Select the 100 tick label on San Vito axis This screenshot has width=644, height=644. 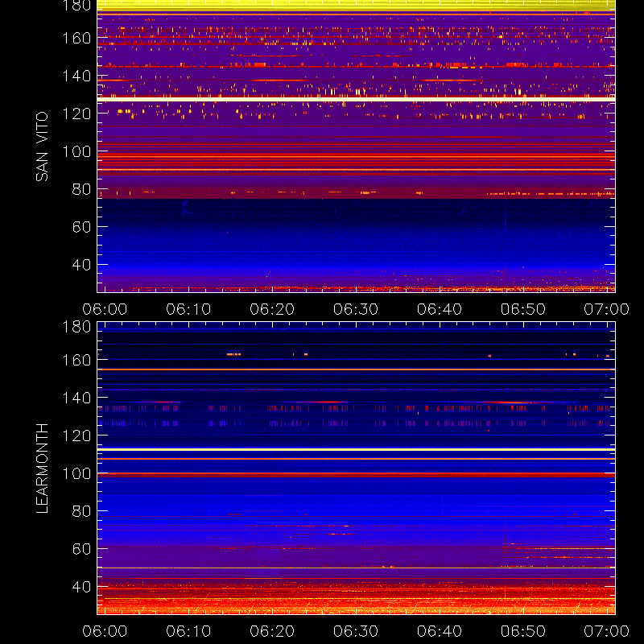(76, 151)
